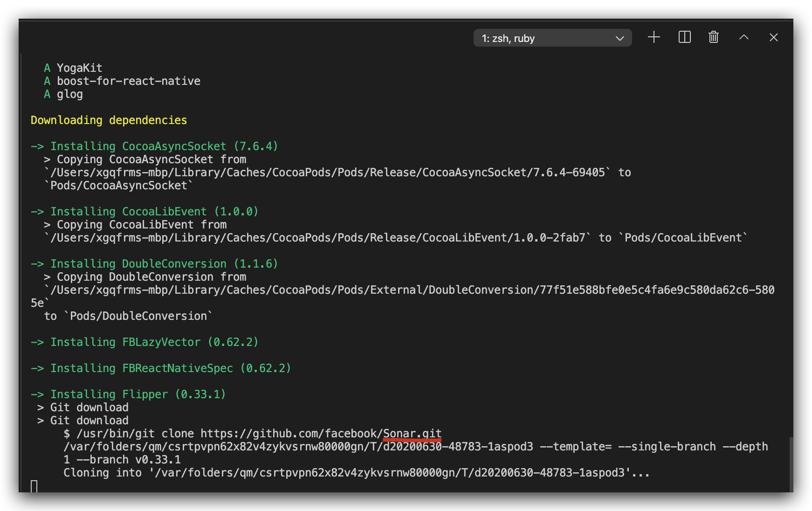Maximize the panel with the up chevron

(x=744, y=37)
